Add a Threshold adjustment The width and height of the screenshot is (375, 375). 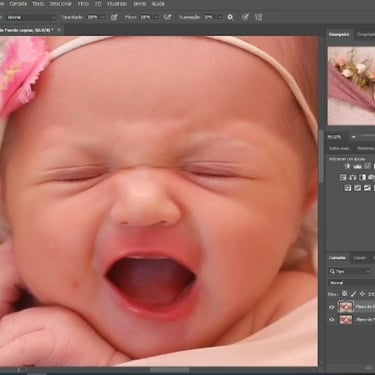(x=367, y=188)
